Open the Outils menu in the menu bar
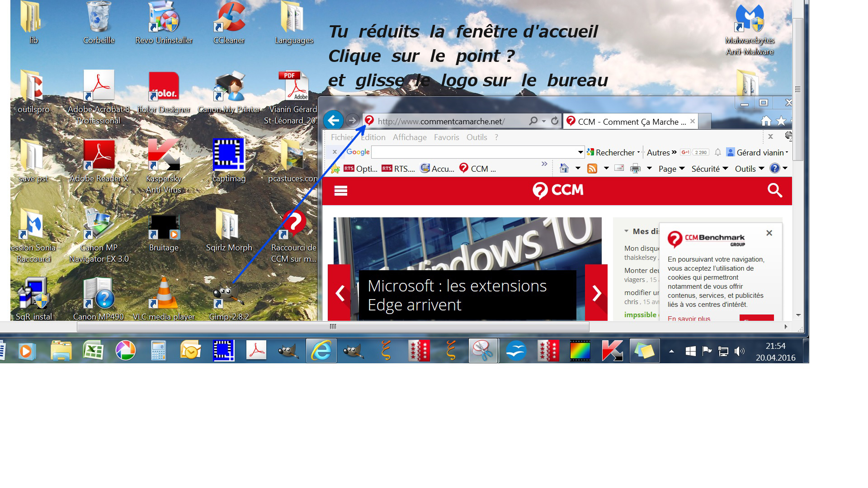The image size is (868, 488). click(476, 137)
